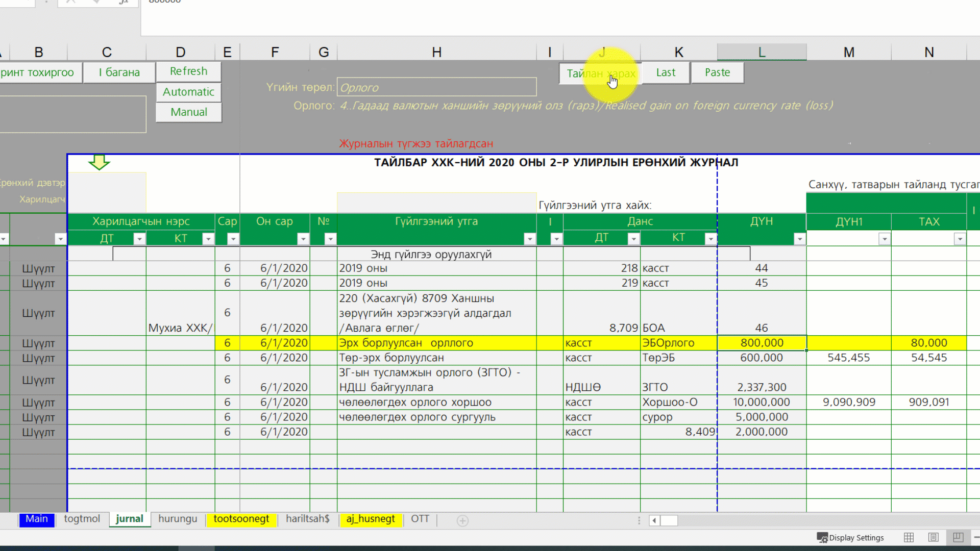Open Данс КТ filter dropdown
This screenshot has width=980, height=551.
(710, 239)
